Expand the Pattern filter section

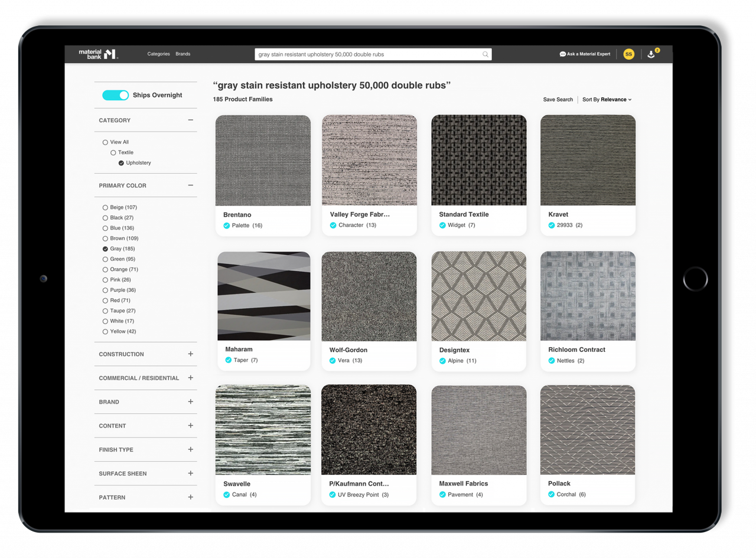(x=190, y=497)
